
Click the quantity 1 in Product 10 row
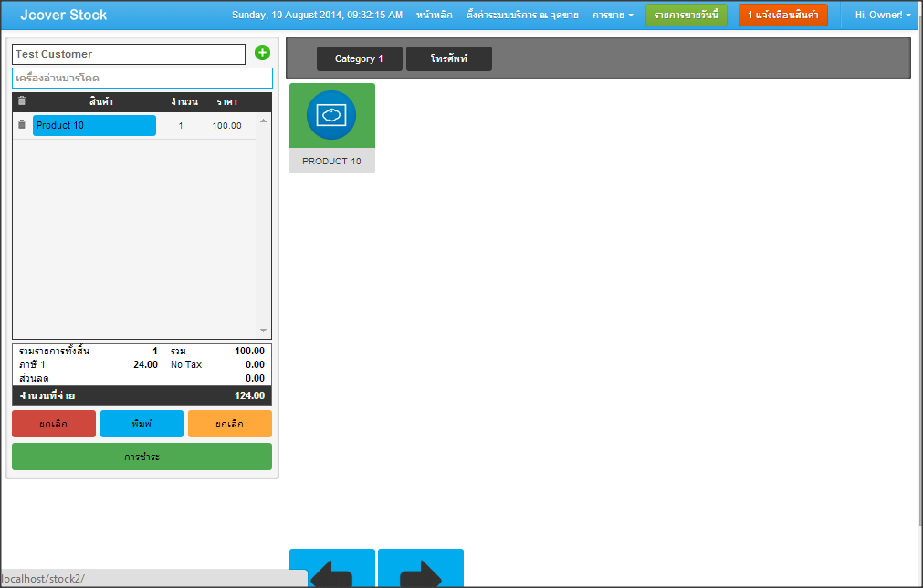(181, 125)
